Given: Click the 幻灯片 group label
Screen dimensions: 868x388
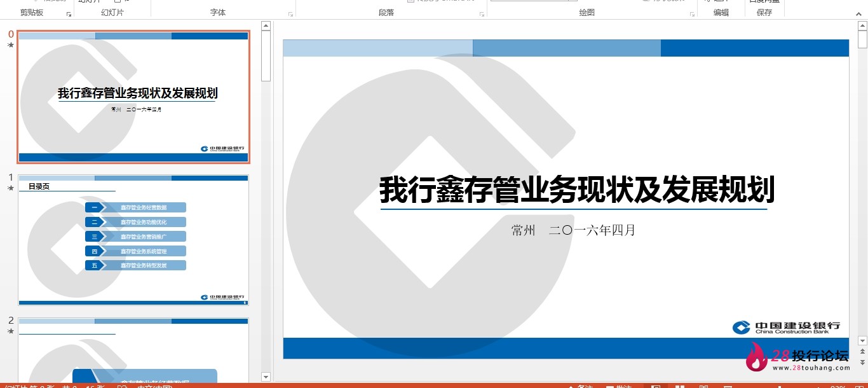Looking at the screenshot, I should coord(112,13).
